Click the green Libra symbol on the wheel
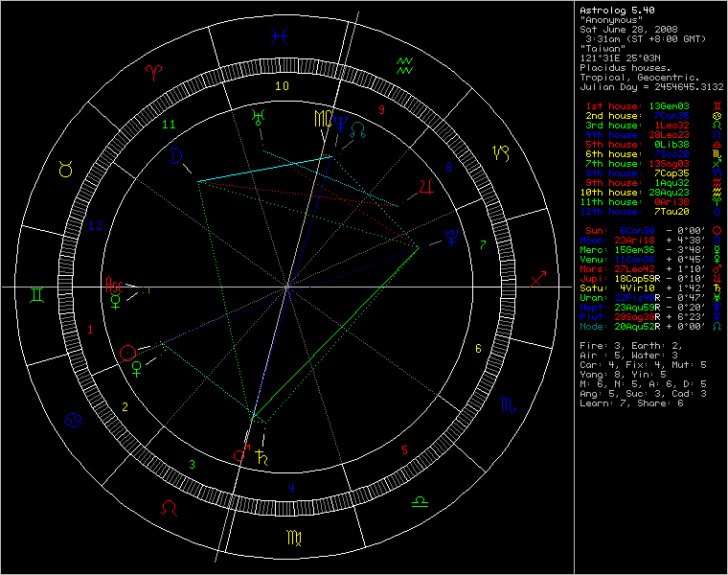The width and height of the screenshot is (728, 575). pos(420,501)
